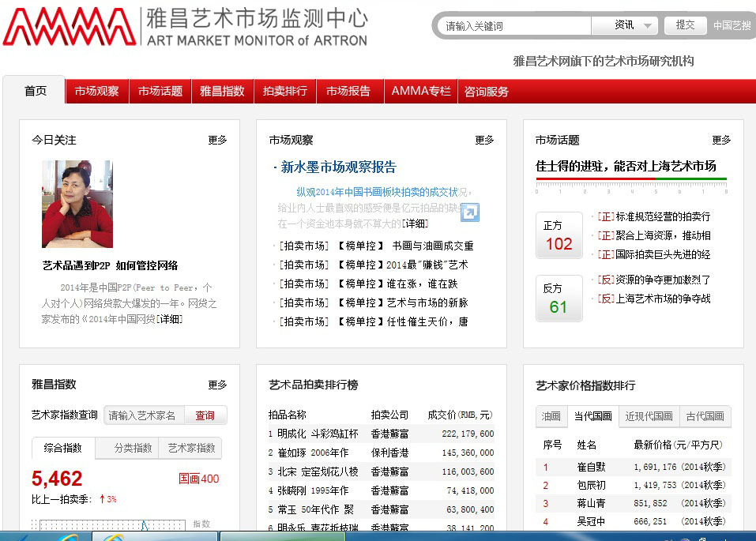Click price 222,179,600 in auction ranking
The width and height of the screenshot is (756, 541).
point(468,434)
